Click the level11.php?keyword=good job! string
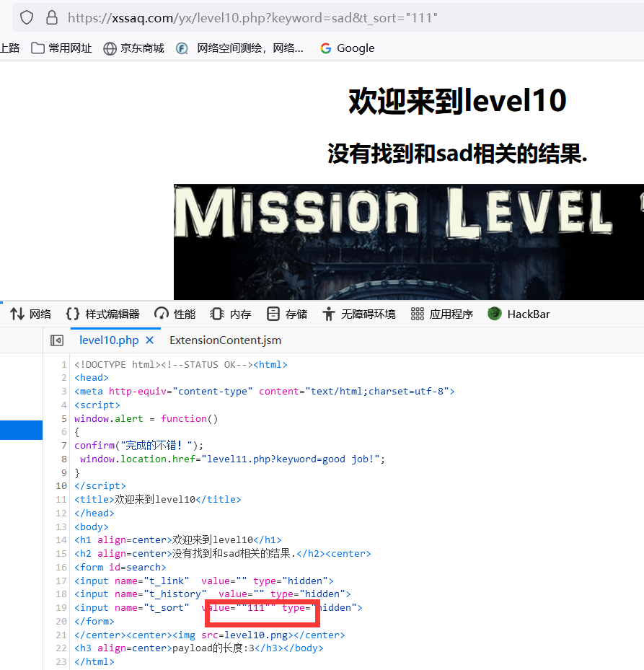Image resolution: width=644 pixels, height=670 pixels. coord(290,459)
